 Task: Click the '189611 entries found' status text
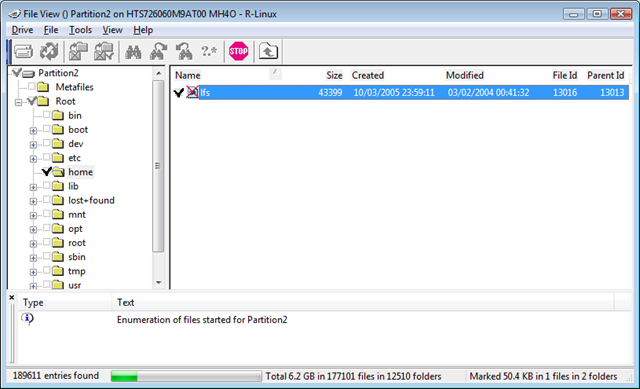pyautogui.click(x=56, y=376)
